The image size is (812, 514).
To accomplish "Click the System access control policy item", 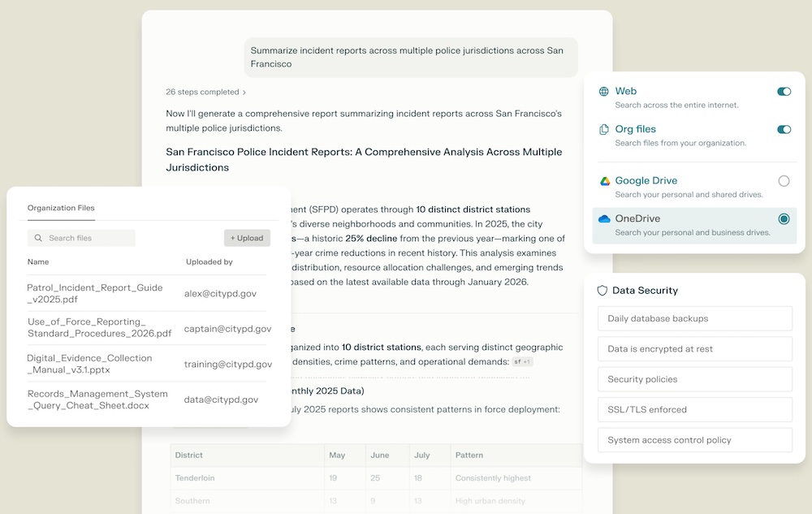I will [694, 440].
